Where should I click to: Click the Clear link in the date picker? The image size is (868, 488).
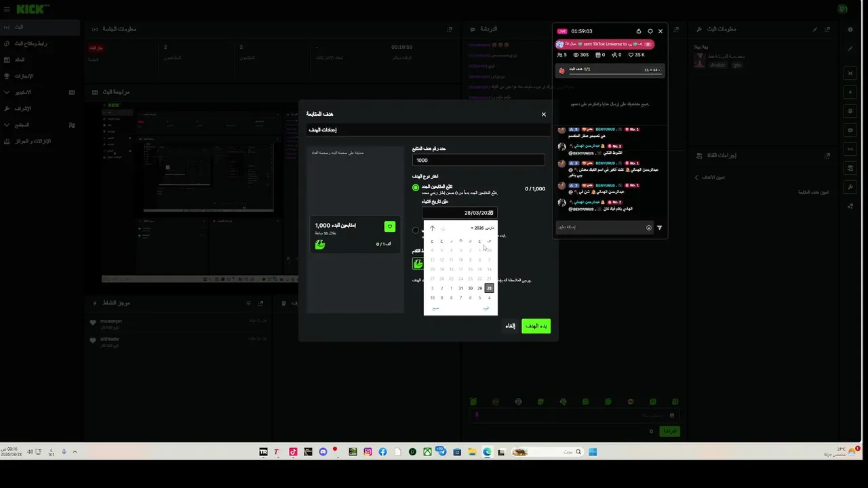436,308
